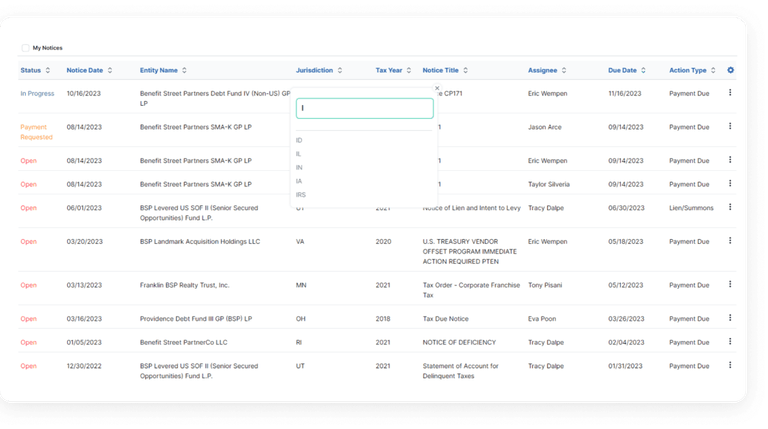The height and width of the screenshot is (429, 768).
Task: Close the jurisdiction filter popup
Action: 437,88
